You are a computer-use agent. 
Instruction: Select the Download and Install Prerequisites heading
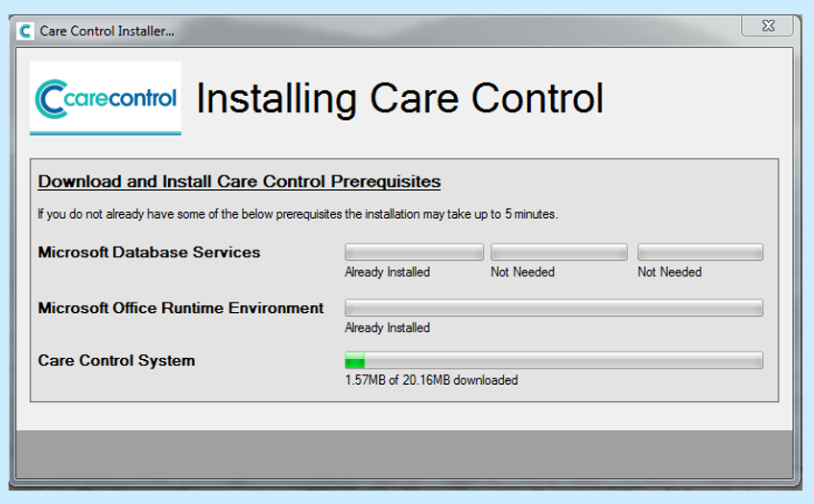pos(239,181)
